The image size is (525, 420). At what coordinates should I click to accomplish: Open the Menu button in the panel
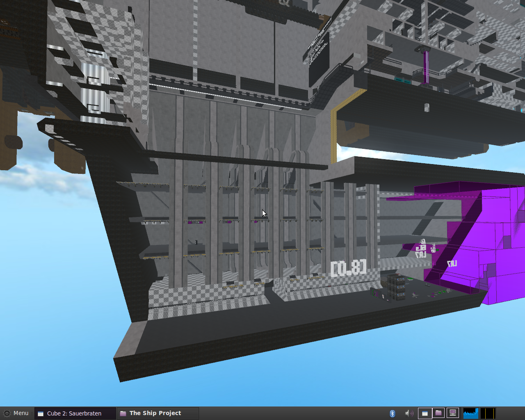(x=16, y=413)
